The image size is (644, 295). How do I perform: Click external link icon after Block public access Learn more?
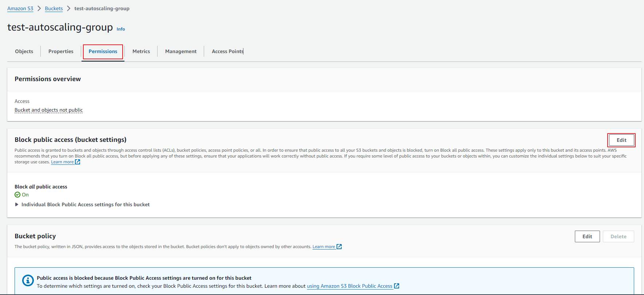point(77,162)
